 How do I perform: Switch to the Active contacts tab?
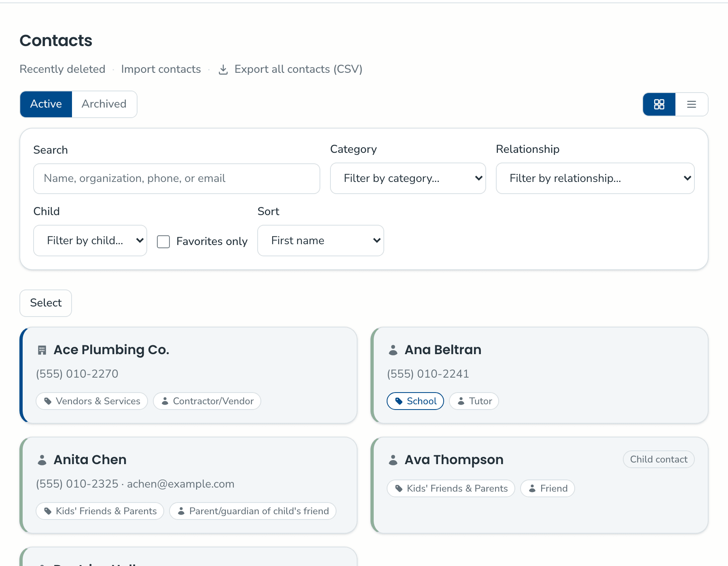point(46,104)
